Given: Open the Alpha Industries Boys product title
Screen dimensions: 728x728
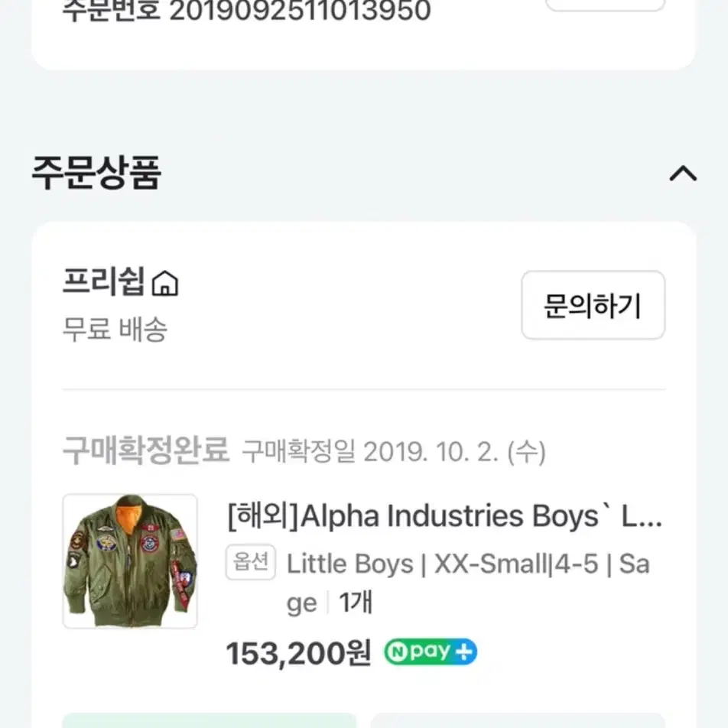Looking at the screenshot, I should 445,516.
